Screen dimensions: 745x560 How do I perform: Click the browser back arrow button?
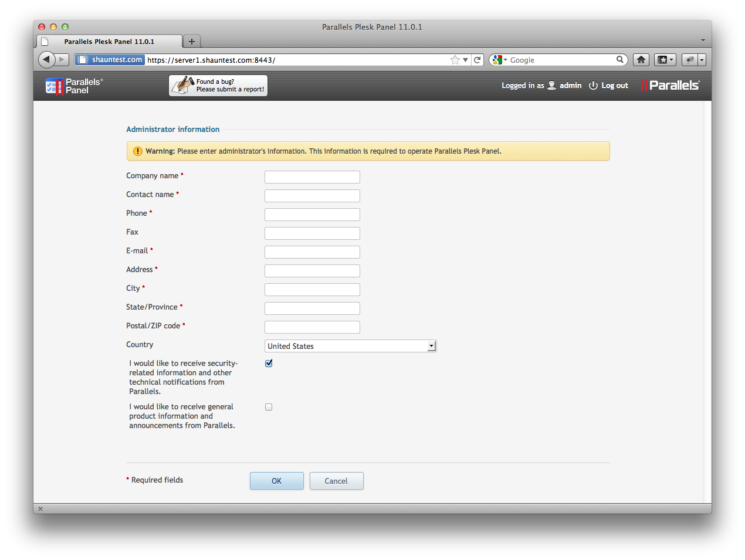click(46, 59)
